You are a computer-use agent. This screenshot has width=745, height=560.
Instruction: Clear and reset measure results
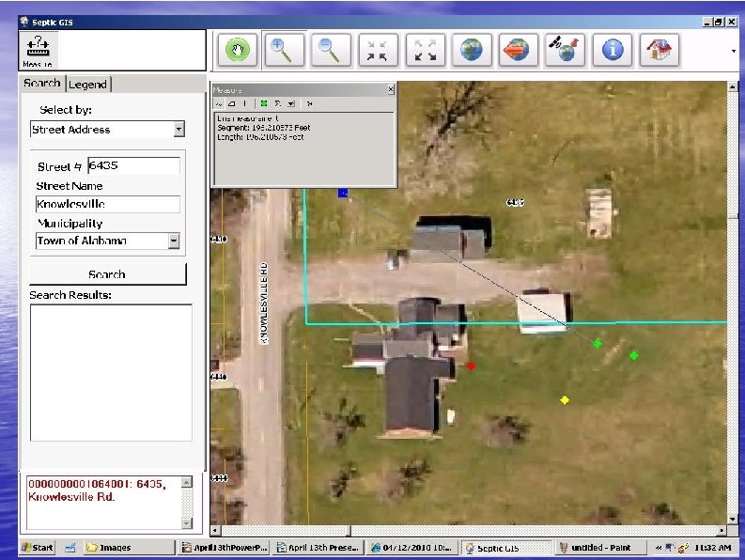(x=310, y=103)
